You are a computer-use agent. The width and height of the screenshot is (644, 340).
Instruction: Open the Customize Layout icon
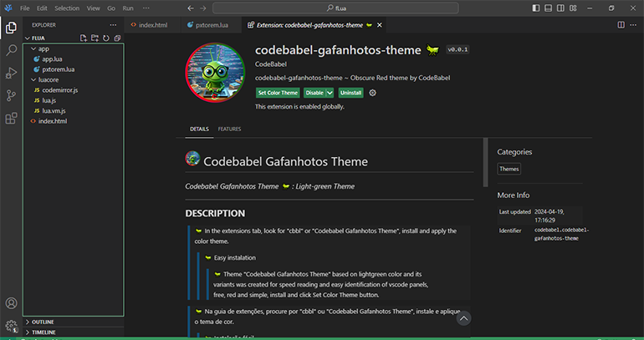click(573, 8)
